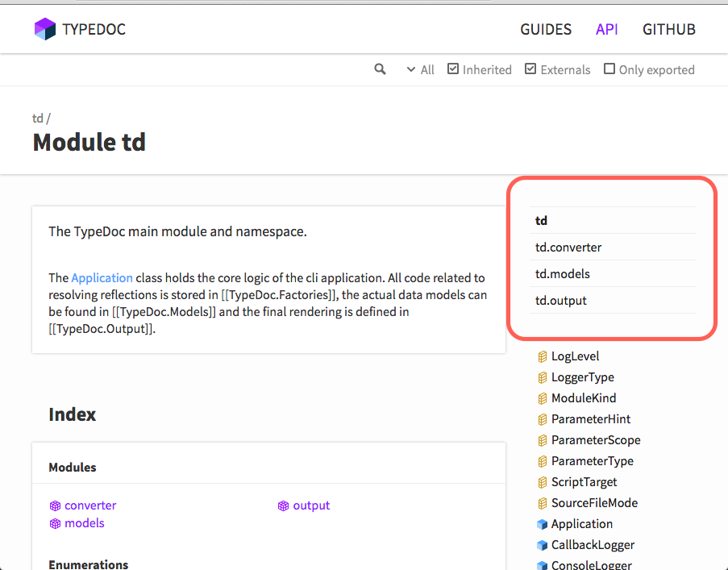Open CallbackLogger in the sidebar
The height and width of the screenshot is (570, 728).
[593, 544]
